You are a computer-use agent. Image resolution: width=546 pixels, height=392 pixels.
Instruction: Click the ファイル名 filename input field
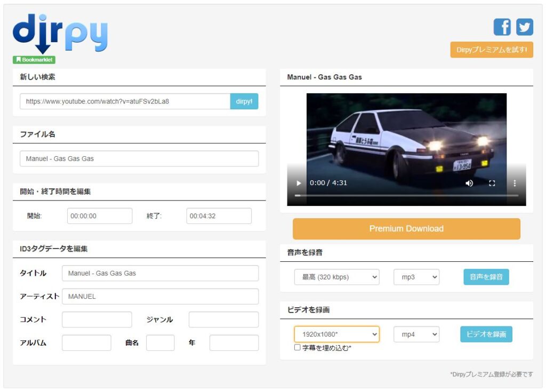click(x=139, y=158)
